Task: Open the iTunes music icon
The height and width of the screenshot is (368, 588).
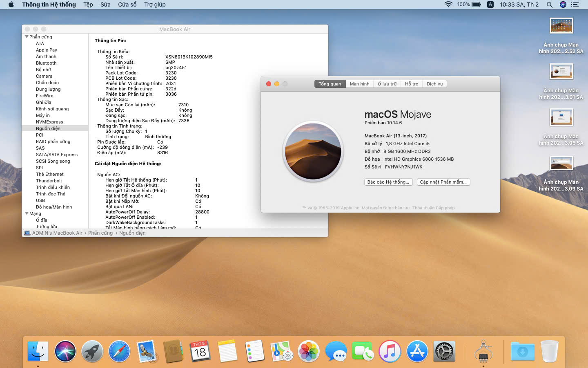Action: 390,352
